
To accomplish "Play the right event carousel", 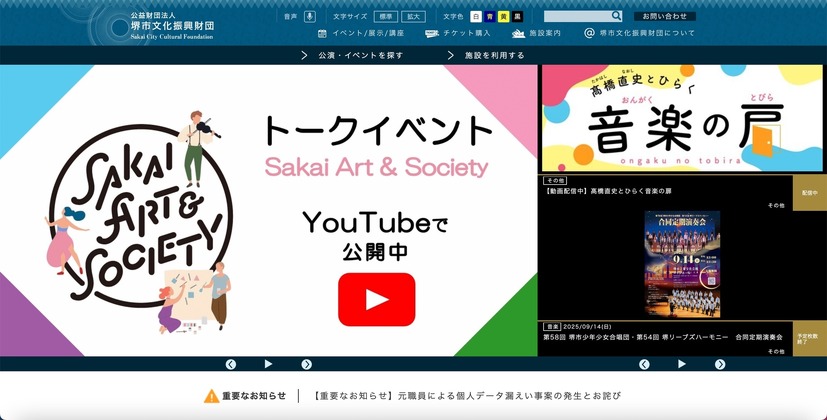I will pos(681,364).
